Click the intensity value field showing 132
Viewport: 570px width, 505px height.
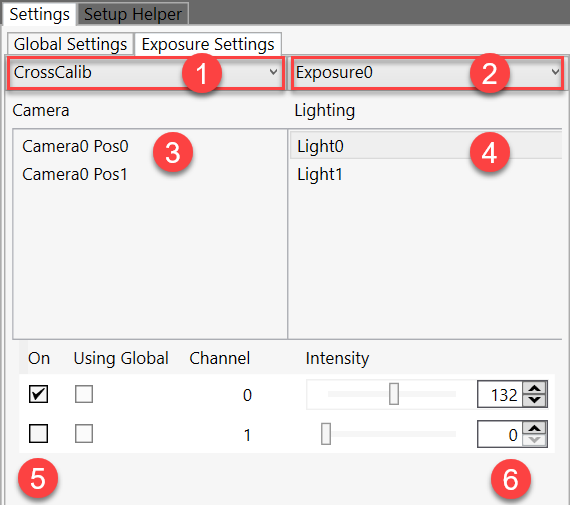[x=500, y=394]
